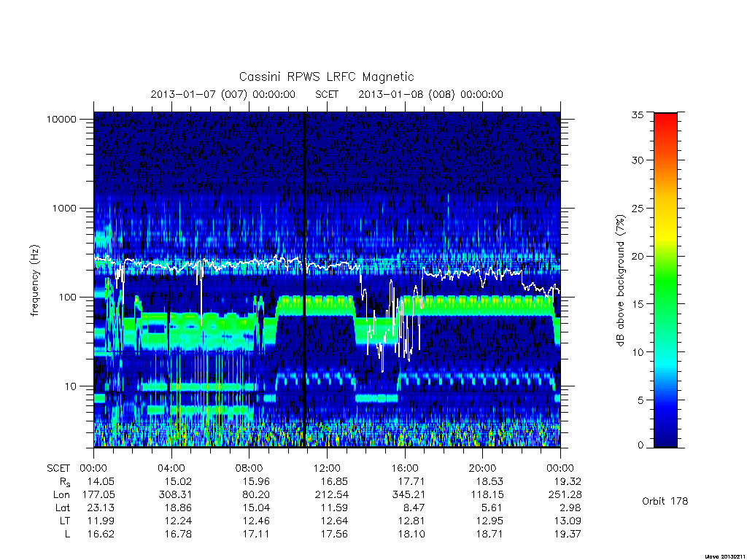747x560 pixels.
Task: Click the Lon row label
Action: 61,495
